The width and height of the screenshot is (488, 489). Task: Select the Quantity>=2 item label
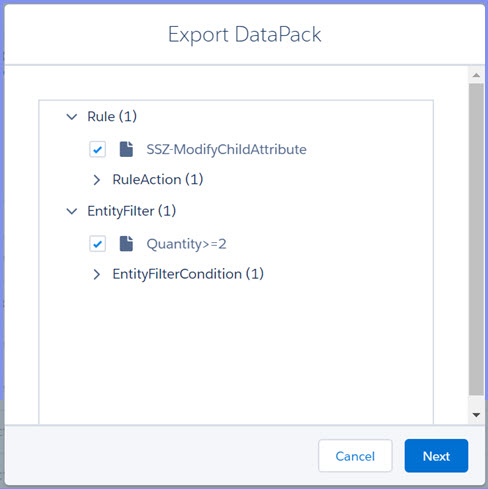(x=186, y=244)
